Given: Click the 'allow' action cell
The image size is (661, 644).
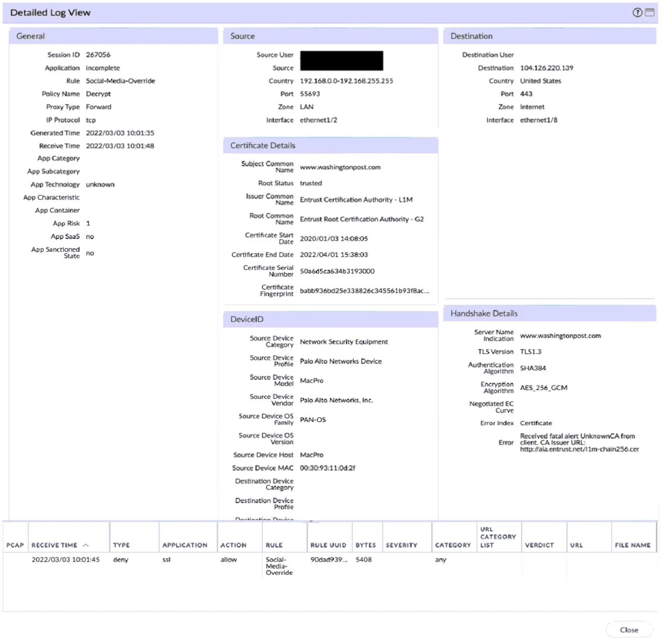Looking at the screenshot, I should (229, 559).
